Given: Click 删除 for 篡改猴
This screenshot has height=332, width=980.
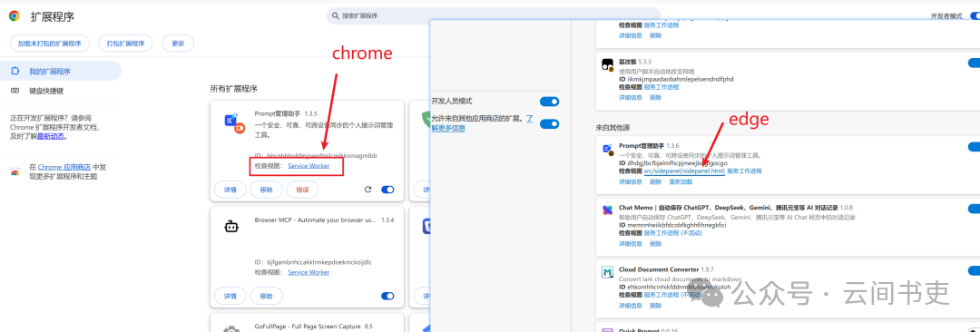Looking at the screenshot, I should tap(656, 98).
